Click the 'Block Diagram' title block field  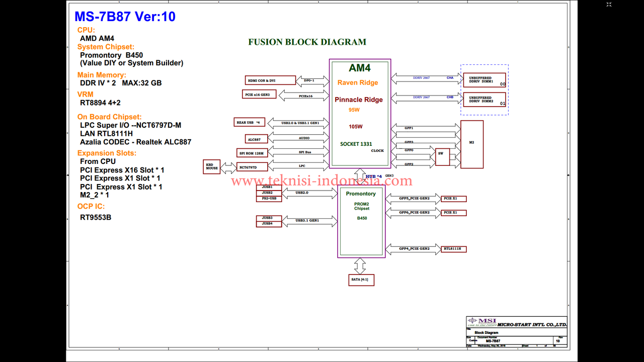click(x=487, y=333)
